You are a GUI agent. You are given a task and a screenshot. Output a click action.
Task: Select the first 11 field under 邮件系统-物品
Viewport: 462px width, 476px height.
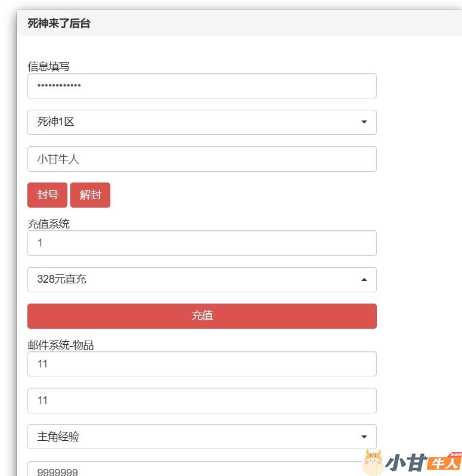pyautogui.click(x=201, y=364)
